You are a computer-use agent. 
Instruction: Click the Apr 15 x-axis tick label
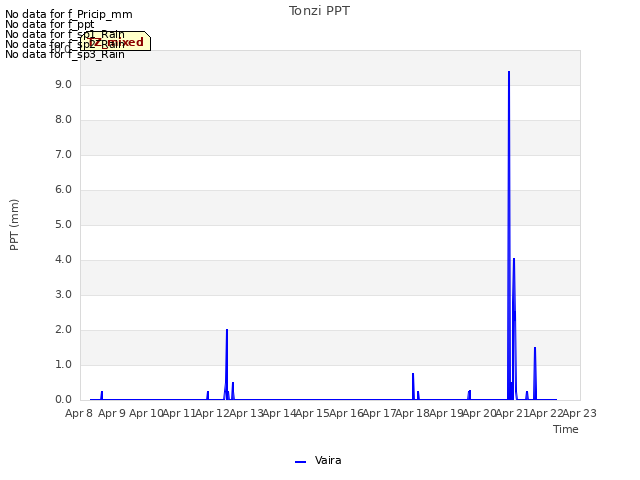(312, 413)
